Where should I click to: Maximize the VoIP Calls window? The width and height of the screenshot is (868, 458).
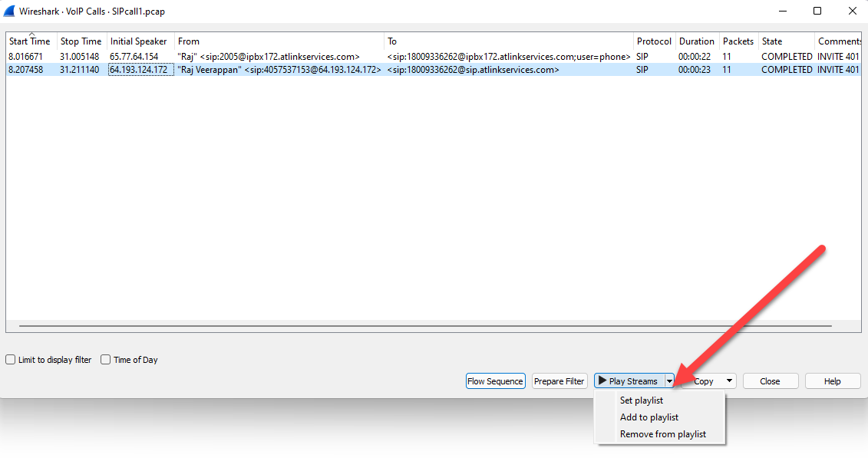(x=817, y=12)
